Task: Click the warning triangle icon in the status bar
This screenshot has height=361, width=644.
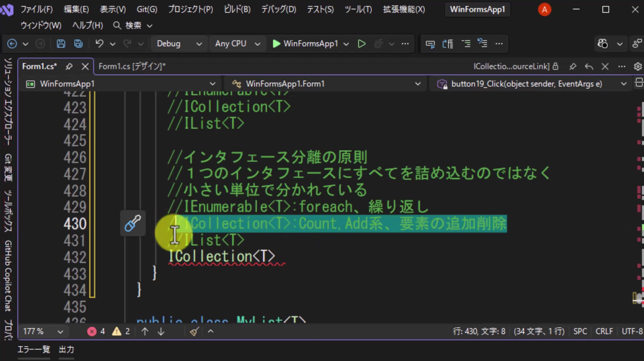Action: [x=117, y=331]
